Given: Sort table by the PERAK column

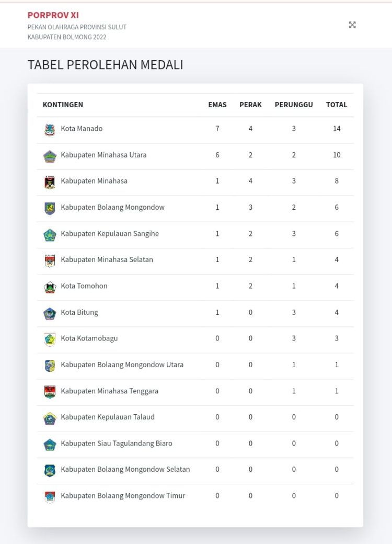Looking at the screenshot, I should tap(250, 105).
